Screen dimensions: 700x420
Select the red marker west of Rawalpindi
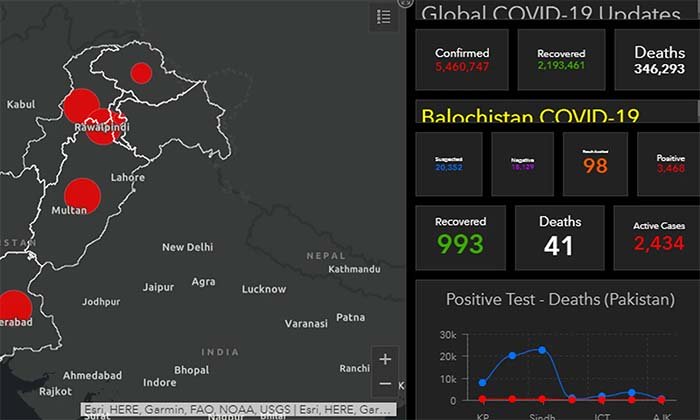coord(81,106)
